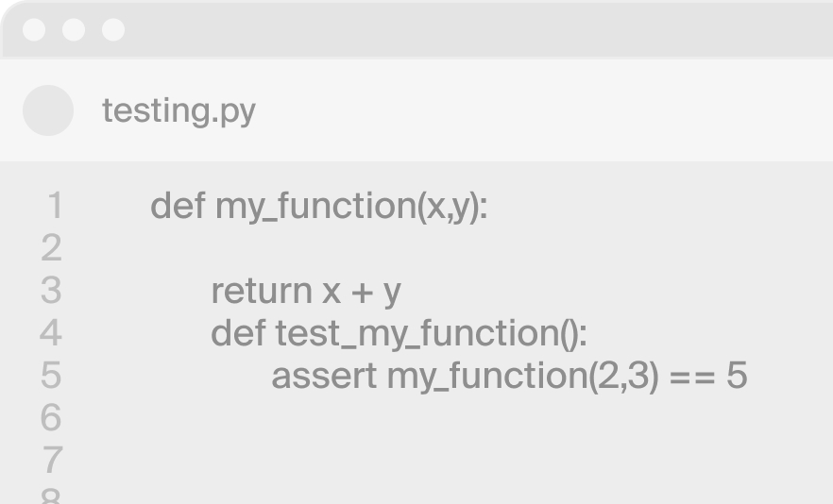
Task: Click the third window control dot
Action: click(x=113, y=30)
